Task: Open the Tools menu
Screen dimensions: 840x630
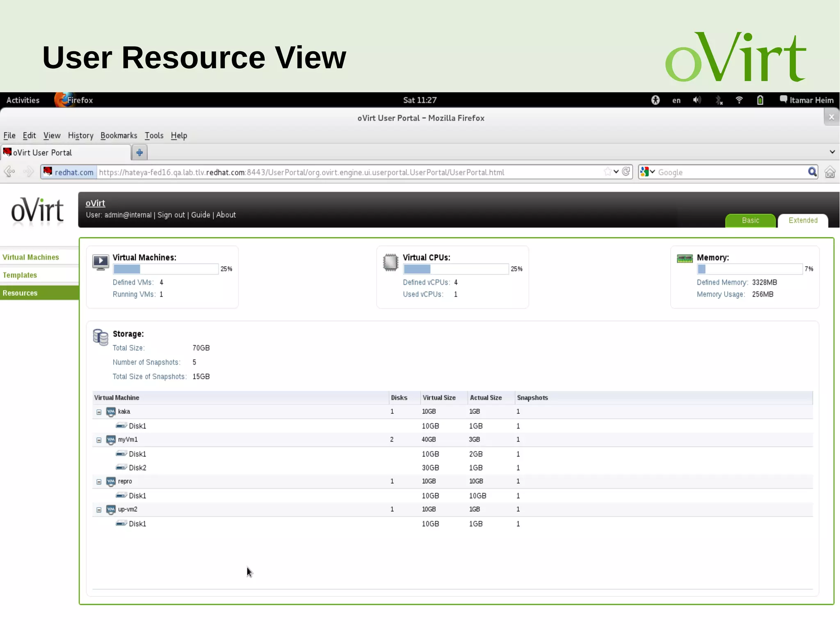Action: point(154,135)
